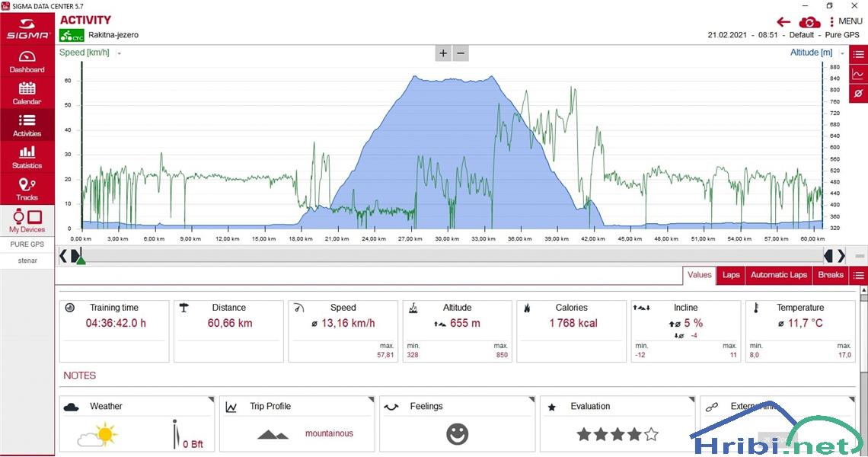
Task: Go to the Statistics section
Action: 27,157
